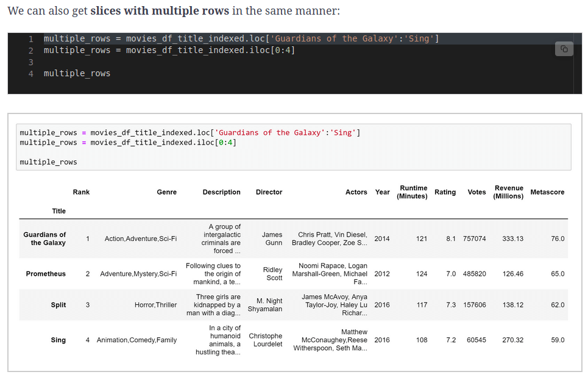
Task: Click the Rank column header
Action: click(81, 192)
